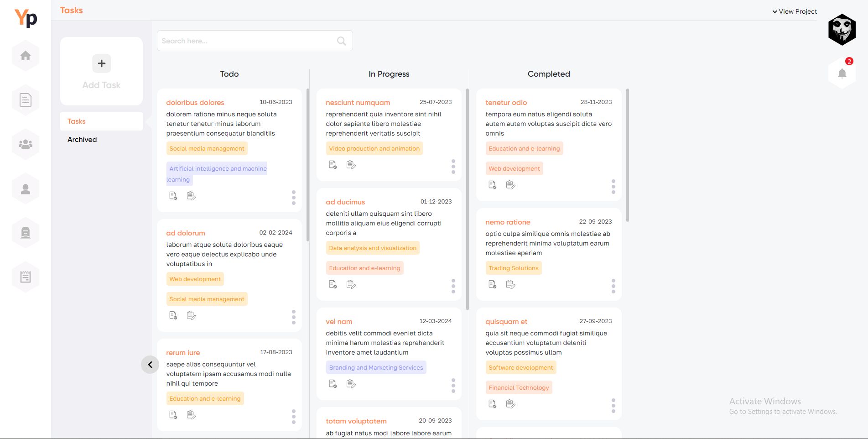
Task: Click the single user icon in sidebar
Action: (26, 188)
